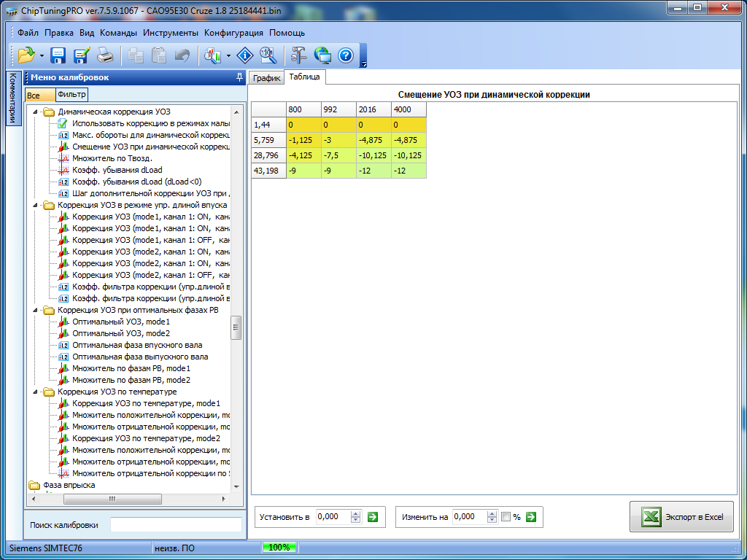Click the blue floppy disk save icon
747x560 pixels.
click(58, 55)
